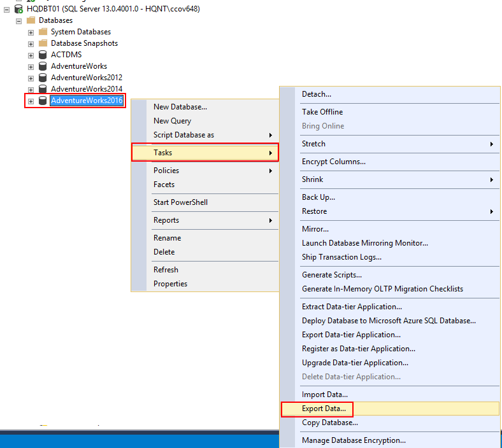502x448 pixels.
Task: Open the Restore submenu
Action: pyautogui.click(x=390, y=211)
